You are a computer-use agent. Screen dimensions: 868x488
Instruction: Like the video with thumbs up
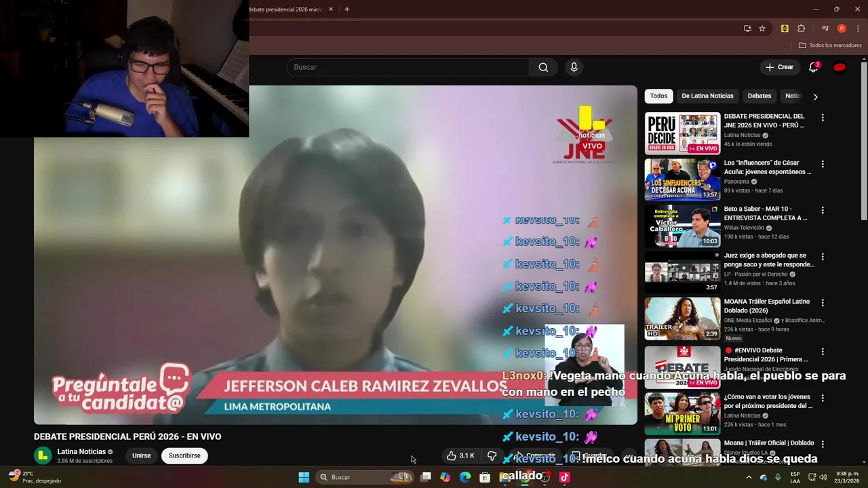pyautogui.click(x=460, y=455)
